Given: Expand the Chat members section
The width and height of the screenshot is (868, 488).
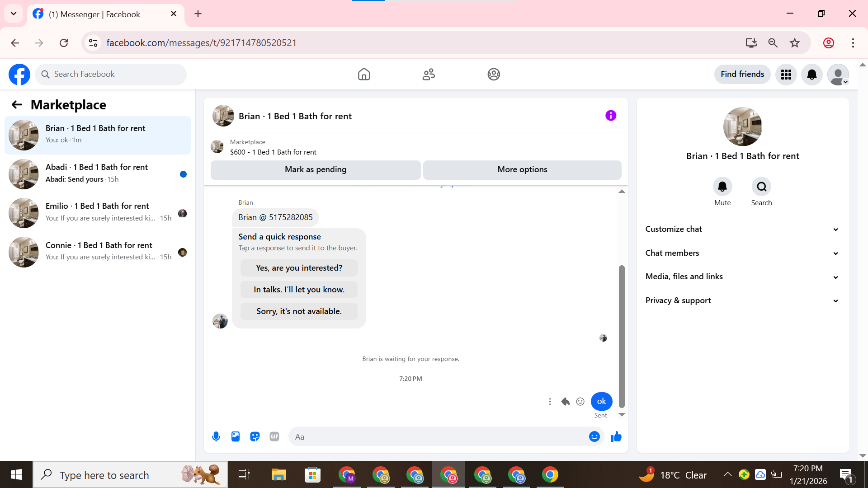Looking at the screenshot, I should [x=742, y=253].
